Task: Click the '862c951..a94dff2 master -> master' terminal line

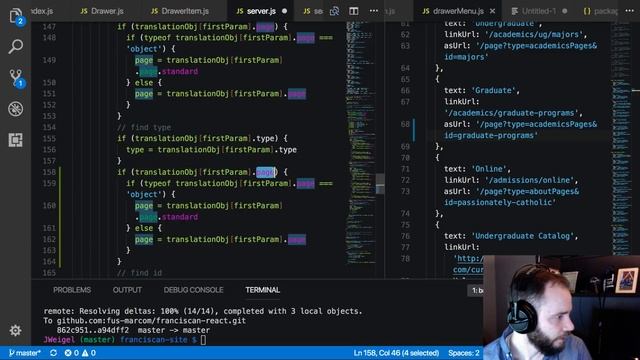Action: coord(133,330)
